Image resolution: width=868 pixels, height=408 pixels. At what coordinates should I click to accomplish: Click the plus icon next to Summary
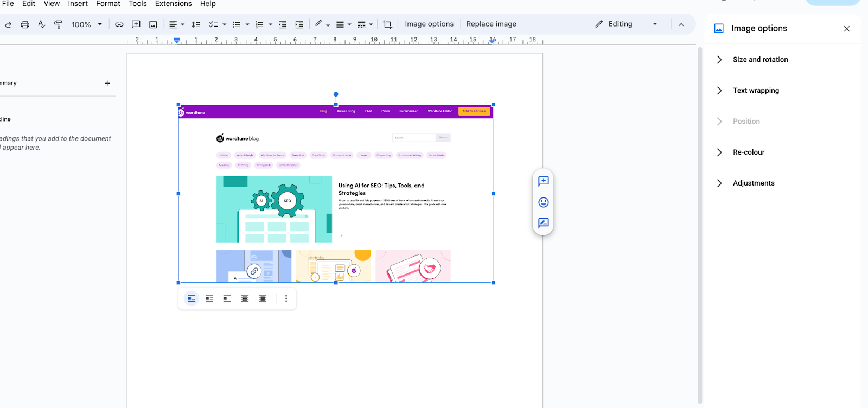point(107,84)
